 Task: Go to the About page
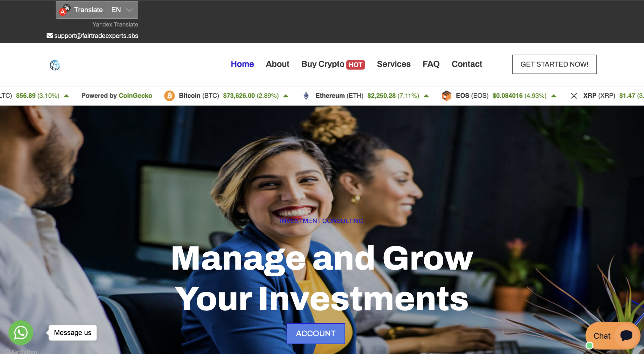tap(277, 64)
